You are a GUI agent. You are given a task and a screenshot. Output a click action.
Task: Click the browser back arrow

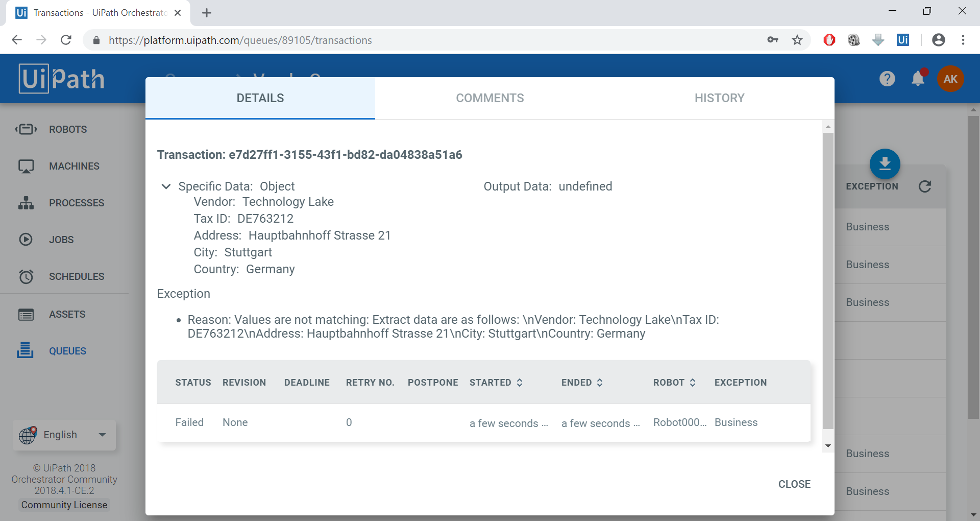(x=17, y=40)
